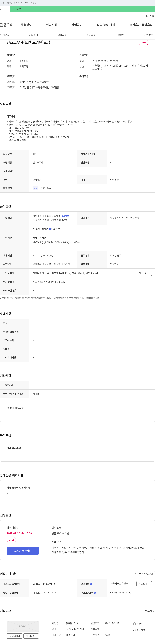This screenshot has height=644, width=155.
Task: Click the registration date 2025.06.24 11:01:45
Action: (x=44, y=583)
